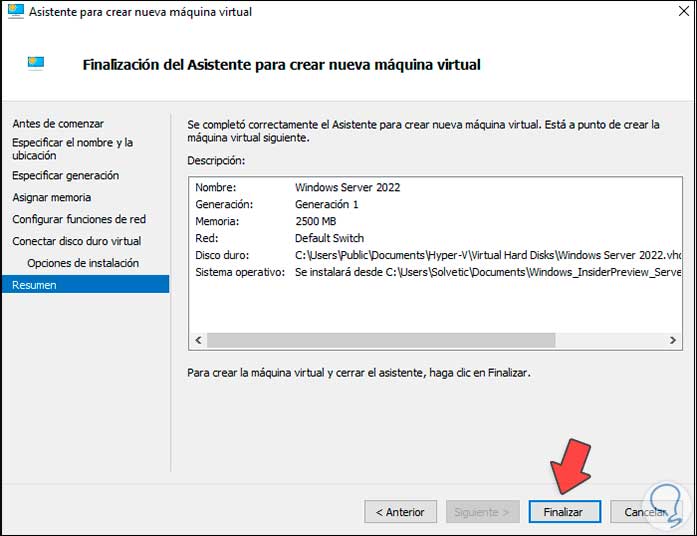697x536 pixels.
Task: Switch to Configurar funciones de red
Action: [x=79, y=219]
